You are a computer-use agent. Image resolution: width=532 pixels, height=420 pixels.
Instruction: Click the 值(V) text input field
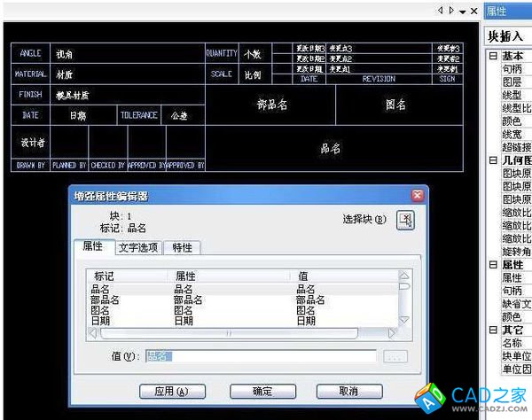point(261,356)
